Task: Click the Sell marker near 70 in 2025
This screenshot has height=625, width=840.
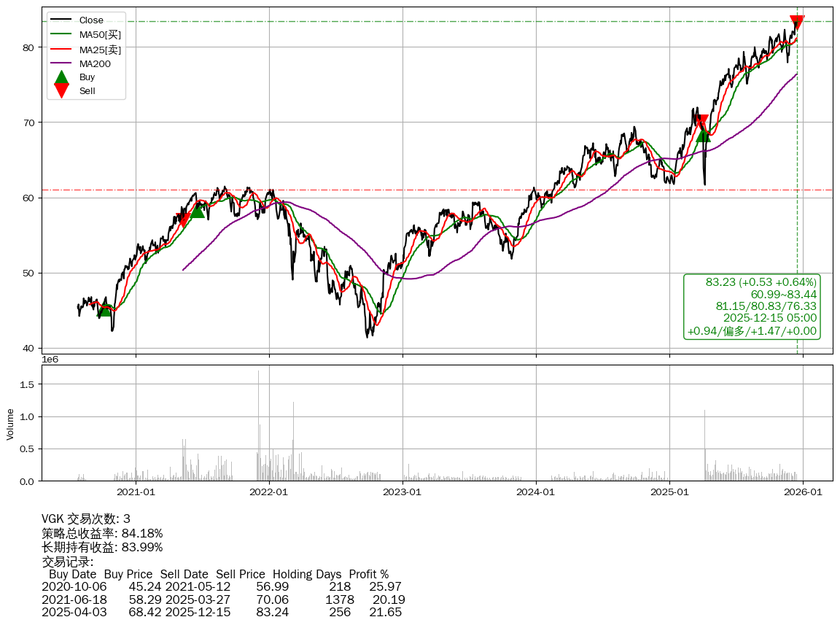Action: coord(701,122)
